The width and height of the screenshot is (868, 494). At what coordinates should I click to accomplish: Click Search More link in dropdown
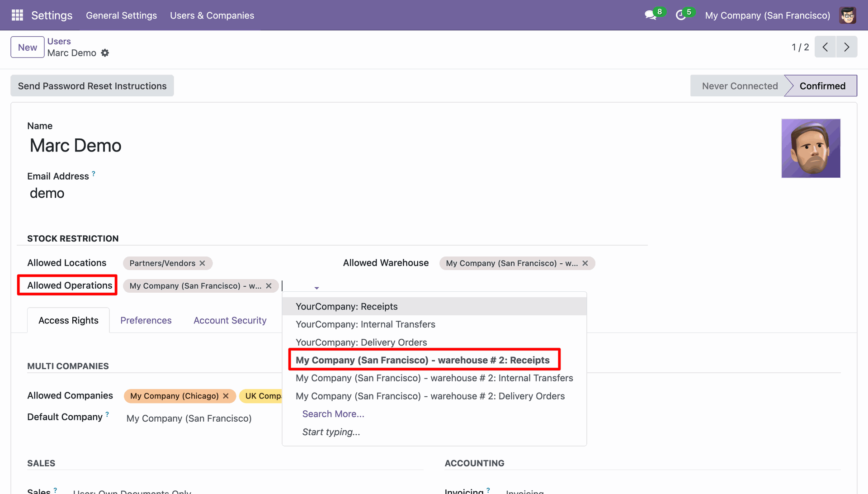pyautogui.click(x=333, y=414)
